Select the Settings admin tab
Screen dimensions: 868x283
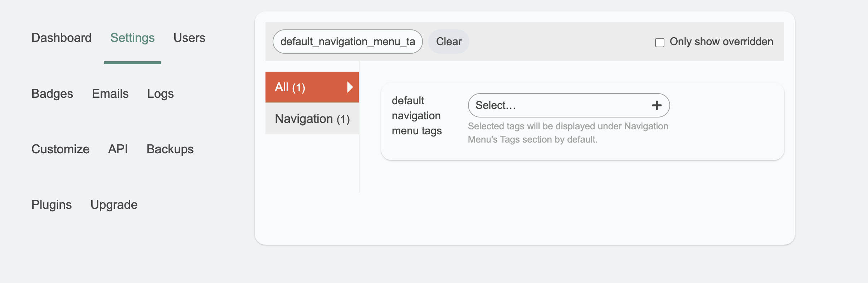(x=132, y=38)
